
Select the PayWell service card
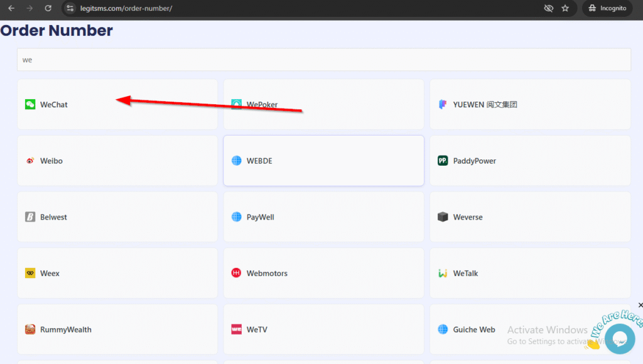click(323, 217)
